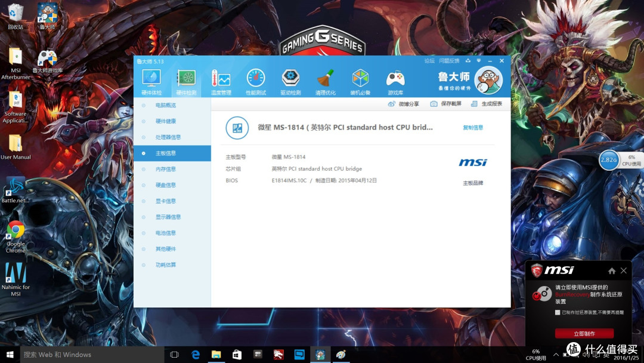Open the 论坛 forum link

coord(429,61)
